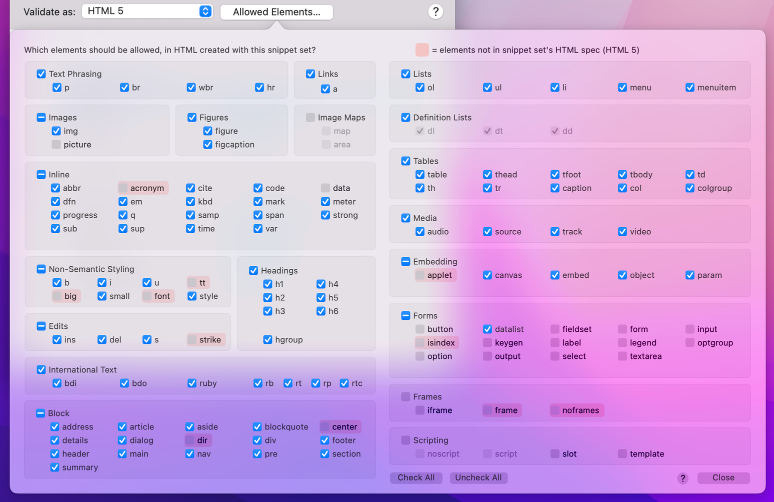Uncheck the wbr element checkbox

coord(191,87)
